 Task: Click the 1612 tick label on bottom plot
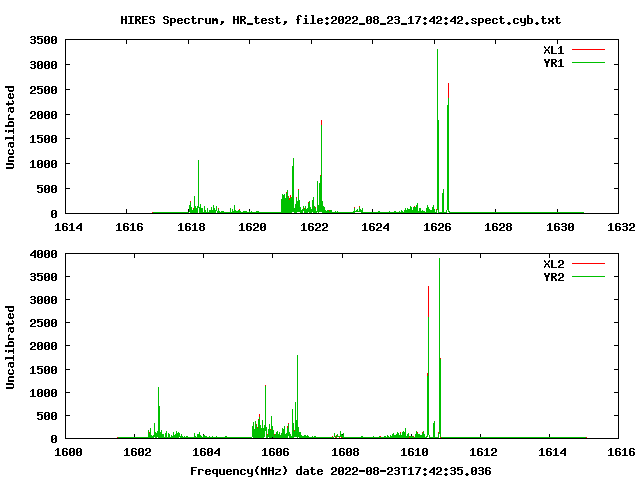coord(483,452)
